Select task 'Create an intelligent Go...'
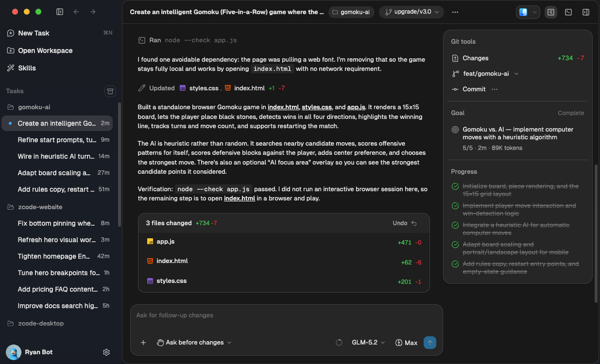600x364 pixels. coord(57,123)
